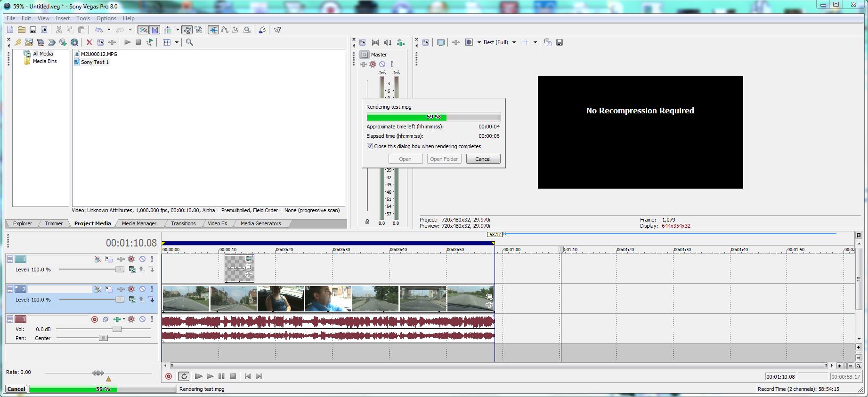Open Split Screen View dropdown arrow
Viewport: 868px width, 397px height.
pyautogui.click(x=479, y=42)
